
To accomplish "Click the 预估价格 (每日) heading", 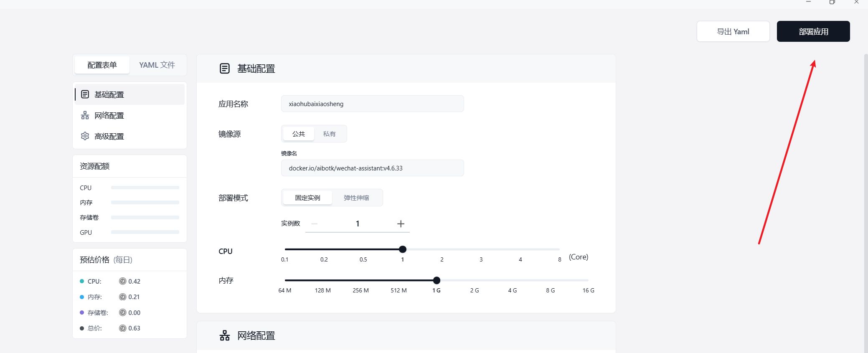I will pos(106,260).
